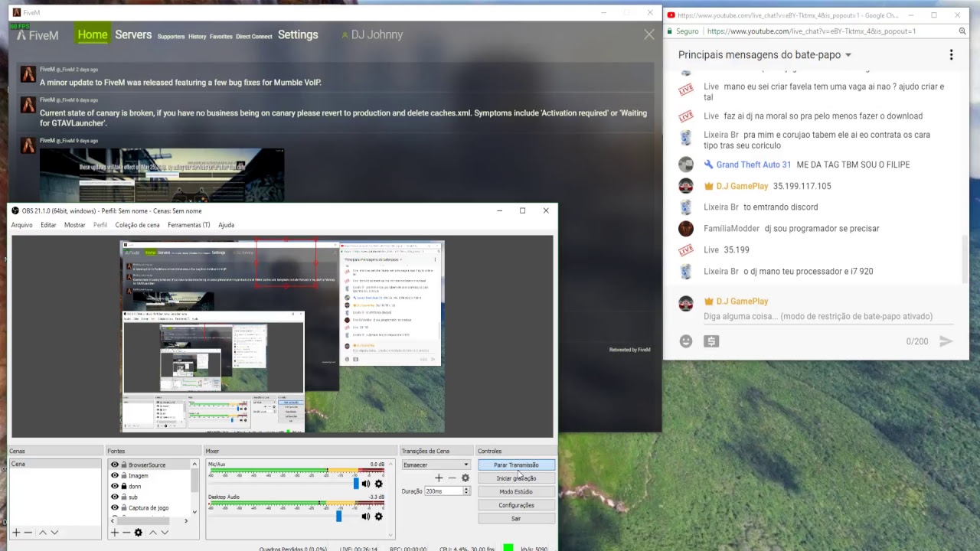Open transition properties gear icon
980x551 pixels.
point(465,478)
